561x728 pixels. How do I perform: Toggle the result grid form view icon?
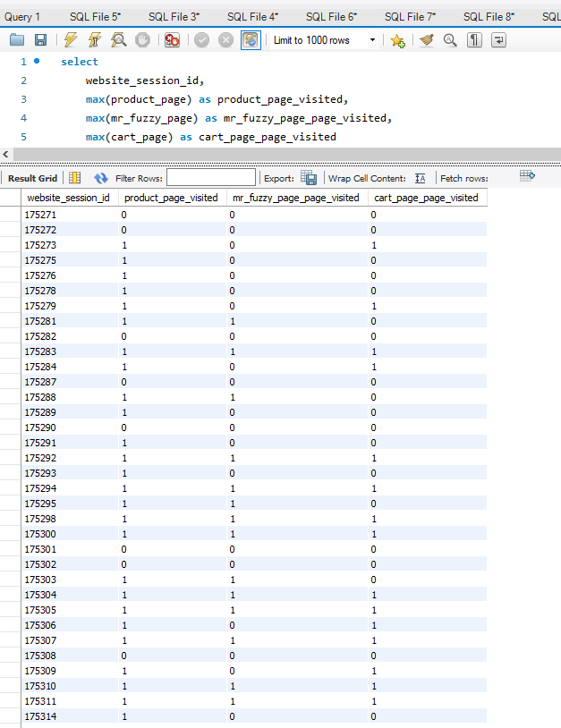pyautogui.click(x=75, y=178)
